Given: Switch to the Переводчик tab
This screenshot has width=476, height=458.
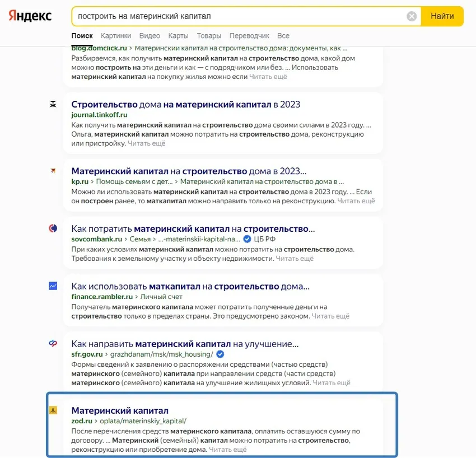Looking at the screenshot, I should point(249,35).
